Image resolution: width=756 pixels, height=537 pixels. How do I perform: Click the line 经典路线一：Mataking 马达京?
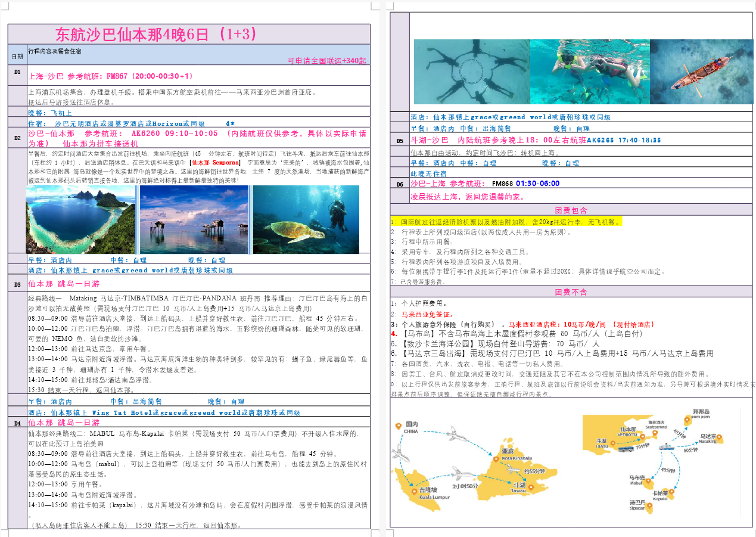pyautogui.click(x=197, y=303)
